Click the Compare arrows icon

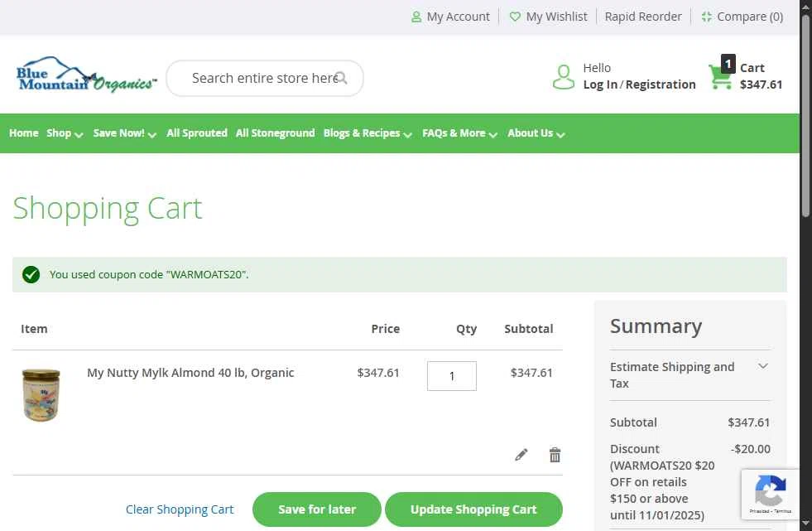(706, 17)
